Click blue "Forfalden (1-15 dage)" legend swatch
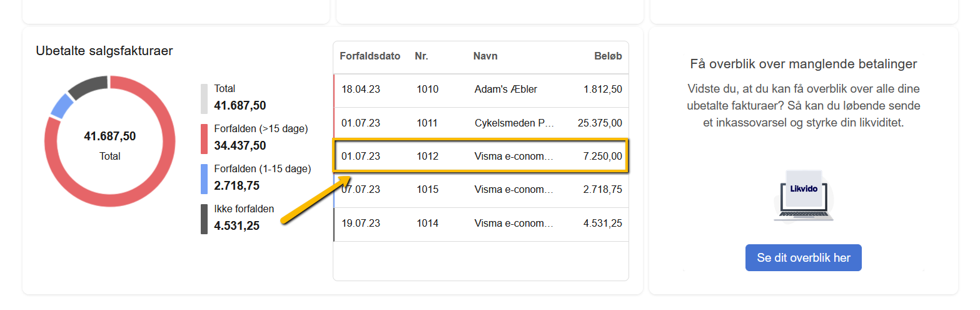 click(x=204, y=179)
